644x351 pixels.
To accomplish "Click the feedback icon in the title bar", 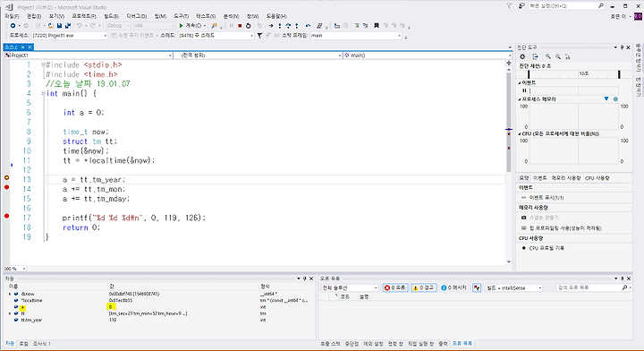I will (521, 5).
